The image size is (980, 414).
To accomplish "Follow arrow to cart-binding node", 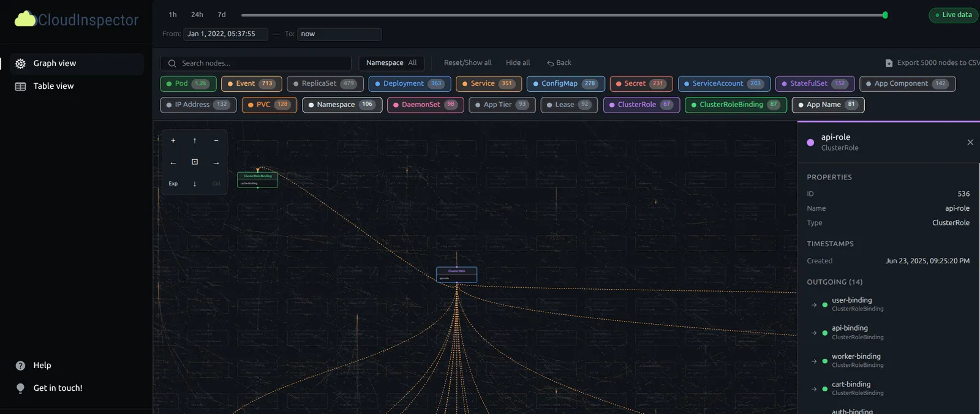I will point(814,389).
